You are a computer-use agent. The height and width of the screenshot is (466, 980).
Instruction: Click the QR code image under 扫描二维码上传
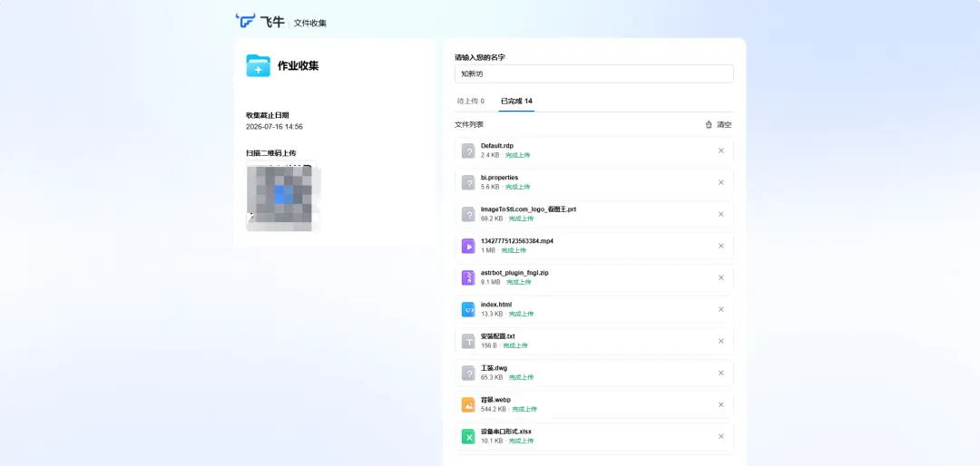coord(281,196)
